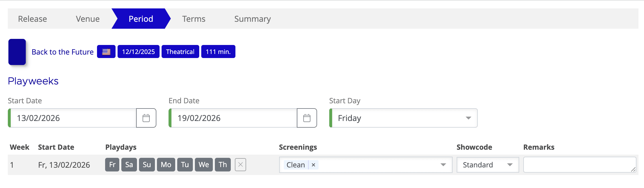Go to the Summary step
The image size is (644, 188).
click(x=252, y=19)
